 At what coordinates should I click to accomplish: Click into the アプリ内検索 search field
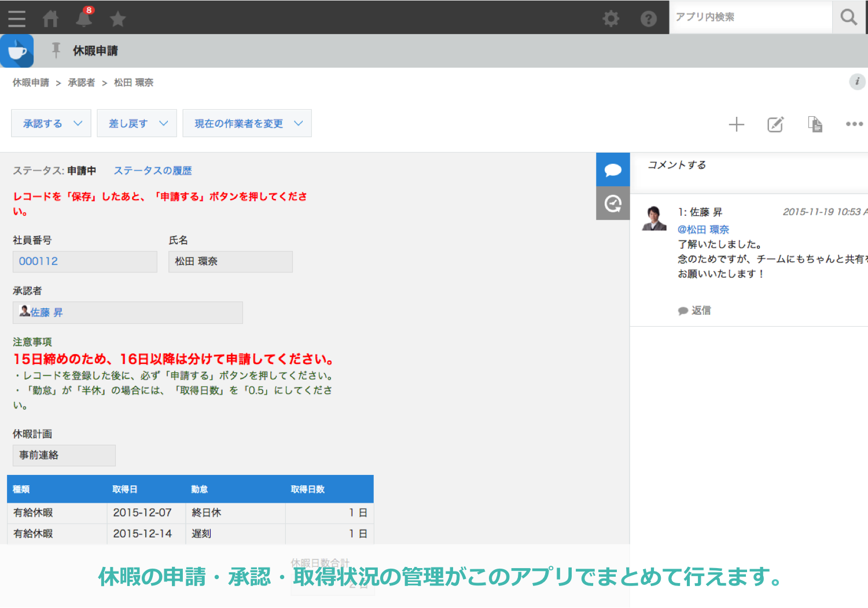point(750,17)
